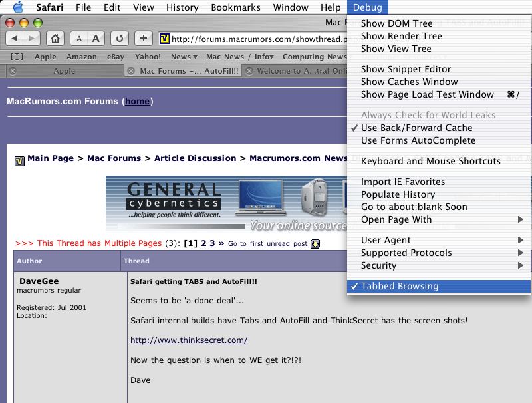Open the Window menu
The image size is (532, 403).
click(x=291, y=7)
